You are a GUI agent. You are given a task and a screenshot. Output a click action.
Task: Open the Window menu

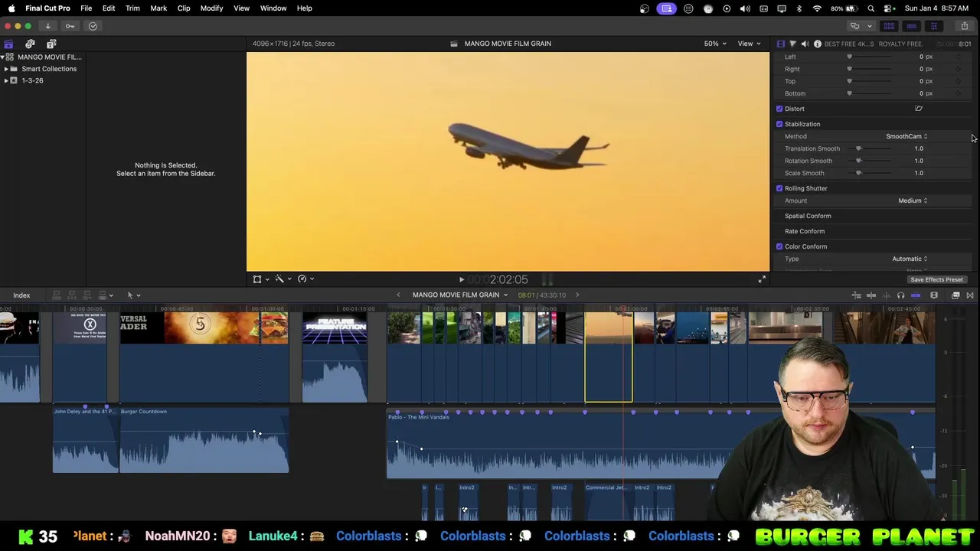tap(273, 8)
